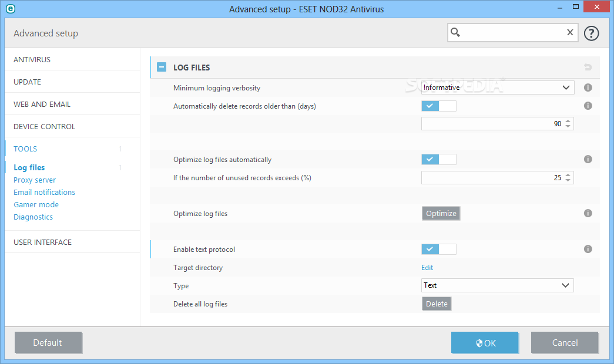Collapse the LOG FILES section
Viewport: 614px width, 364px height.
coord(162,68)
